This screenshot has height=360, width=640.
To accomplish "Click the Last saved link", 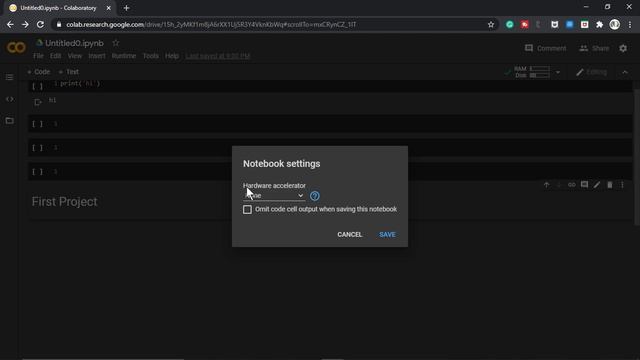I will tap(218, 56).
